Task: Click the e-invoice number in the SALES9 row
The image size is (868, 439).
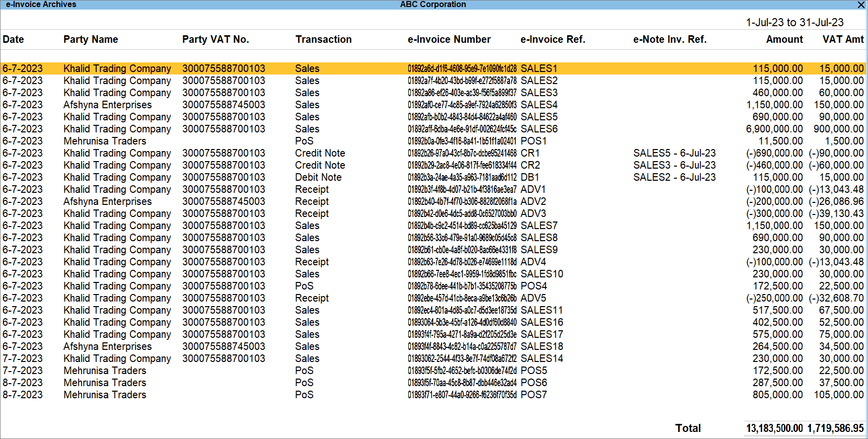Action: click(x=462, y=250)
